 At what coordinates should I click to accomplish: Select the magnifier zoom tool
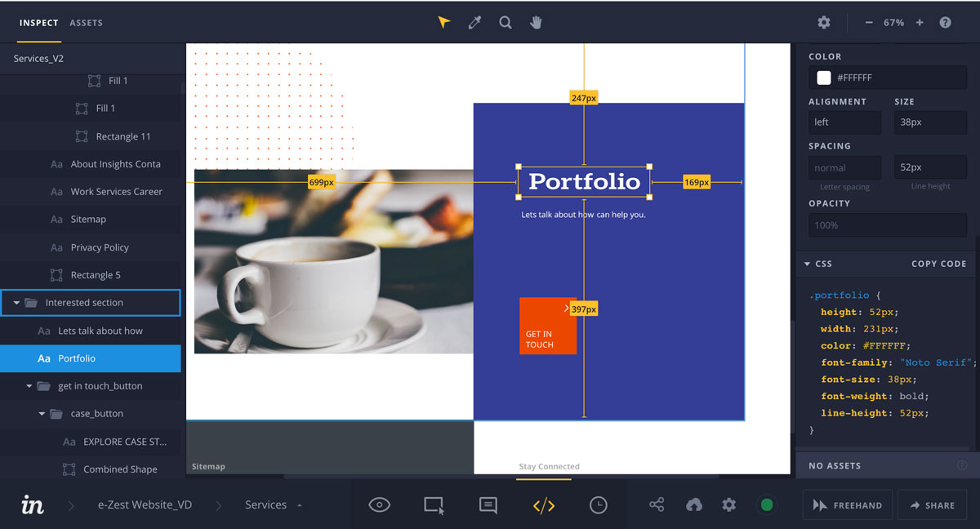(x=506, y=22)
